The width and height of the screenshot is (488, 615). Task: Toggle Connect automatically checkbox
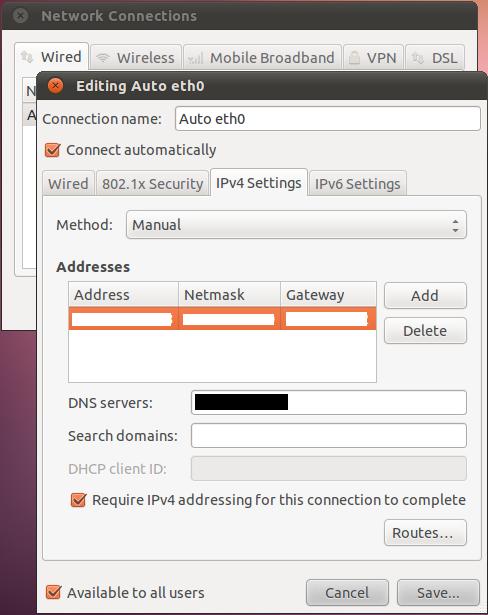pos(52,150)
